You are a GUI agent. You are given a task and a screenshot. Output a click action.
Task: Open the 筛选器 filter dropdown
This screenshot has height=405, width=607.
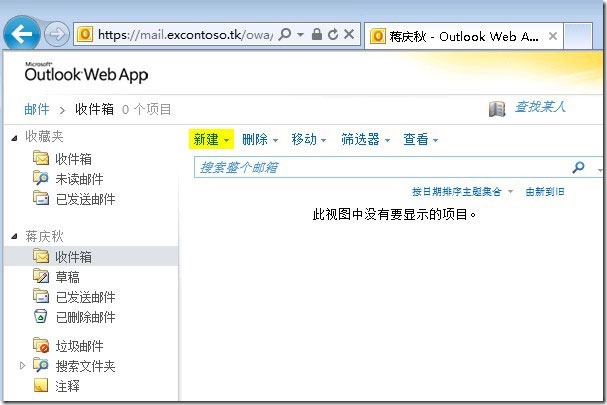(x=365, y=140)
